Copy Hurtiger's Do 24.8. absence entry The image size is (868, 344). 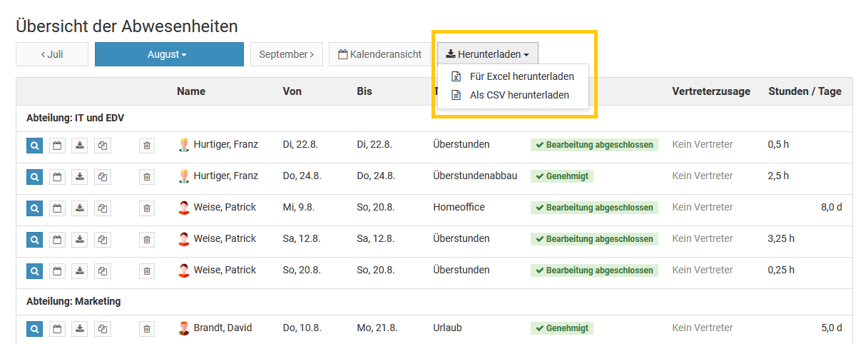coord(103,176)
